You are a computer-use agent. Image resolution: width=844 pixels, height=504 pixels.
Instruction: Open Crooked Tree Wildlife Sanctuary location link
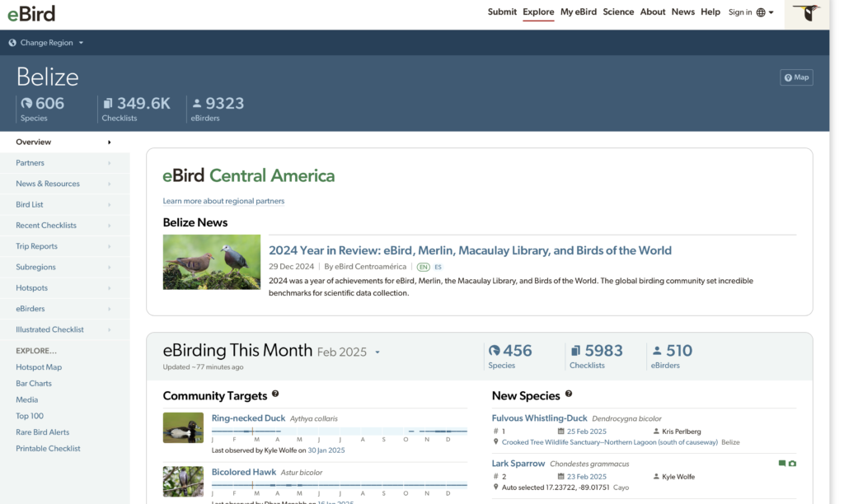609,442
